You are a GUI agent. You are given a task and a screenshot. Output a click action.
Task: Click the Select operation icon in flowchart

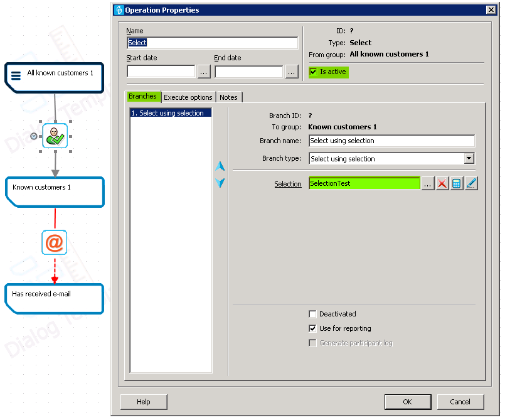coord(55,136)
